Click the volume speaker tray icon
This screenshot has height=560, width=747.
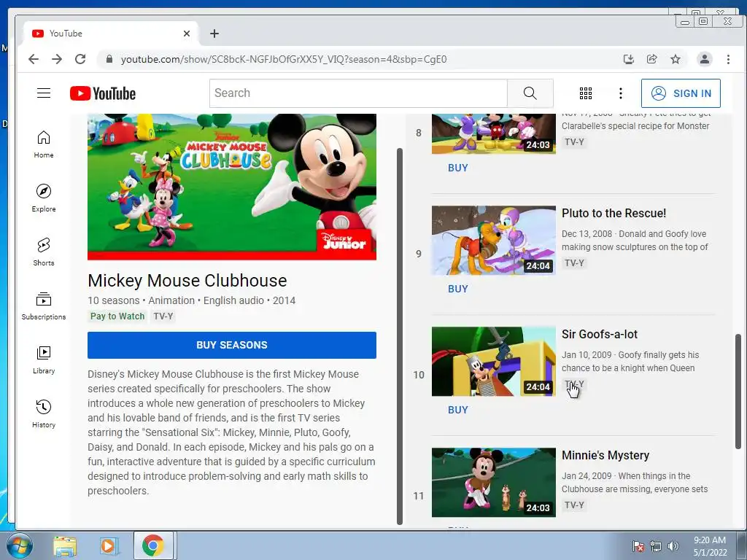click(x=673, y=546)
